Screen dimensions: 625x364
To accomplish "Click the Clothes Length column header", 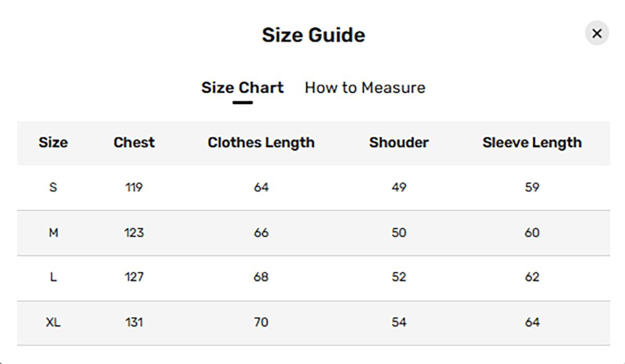I will [x=261, y=142].
